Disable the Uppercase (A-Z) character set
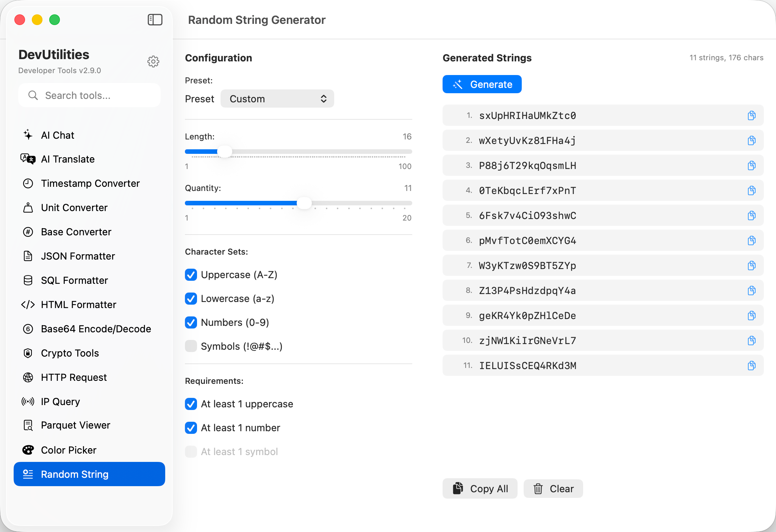The height and width of the screenshot is (532, 776). pos(191,275)
